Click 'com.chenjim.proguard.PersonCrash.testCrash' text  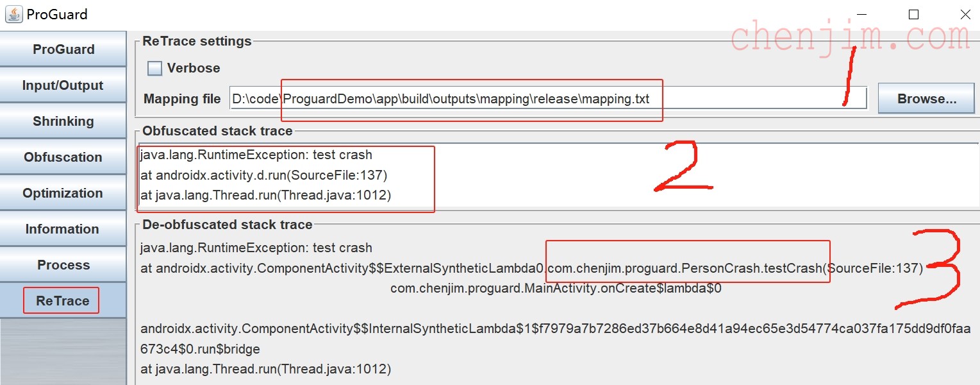click(x=685, y=268)
